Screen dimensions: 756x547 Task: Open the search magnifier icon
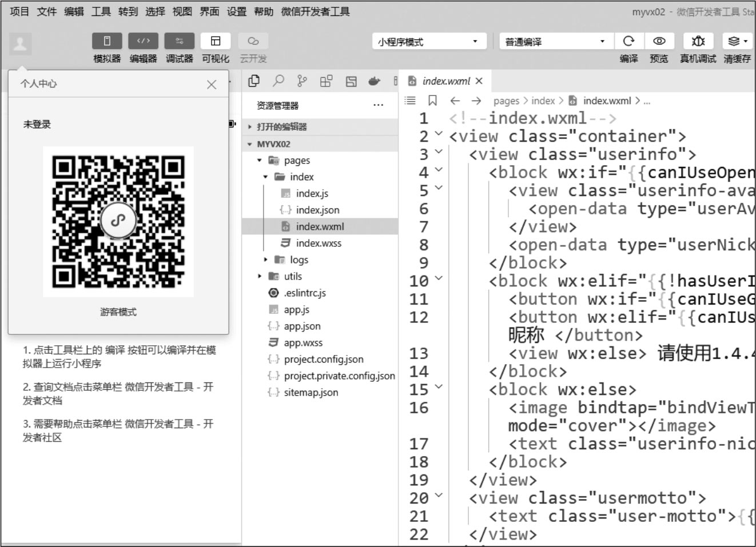278,81
